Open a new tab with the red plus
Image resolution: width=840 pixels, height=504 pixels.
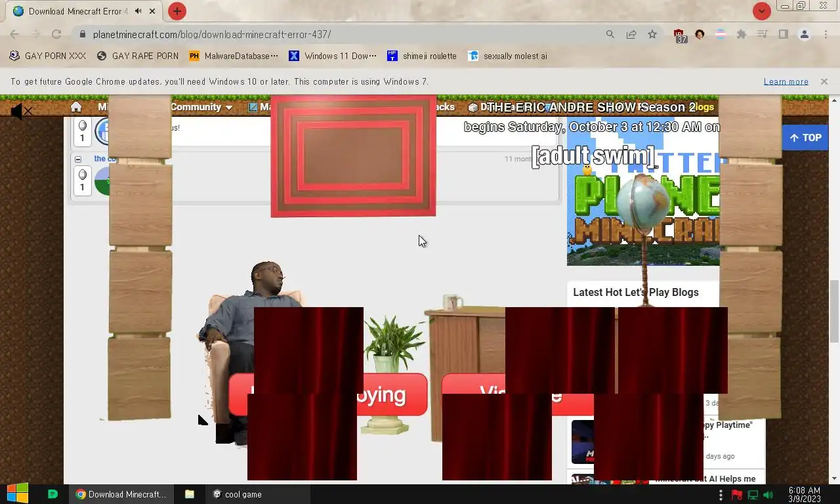click(177, 11)
